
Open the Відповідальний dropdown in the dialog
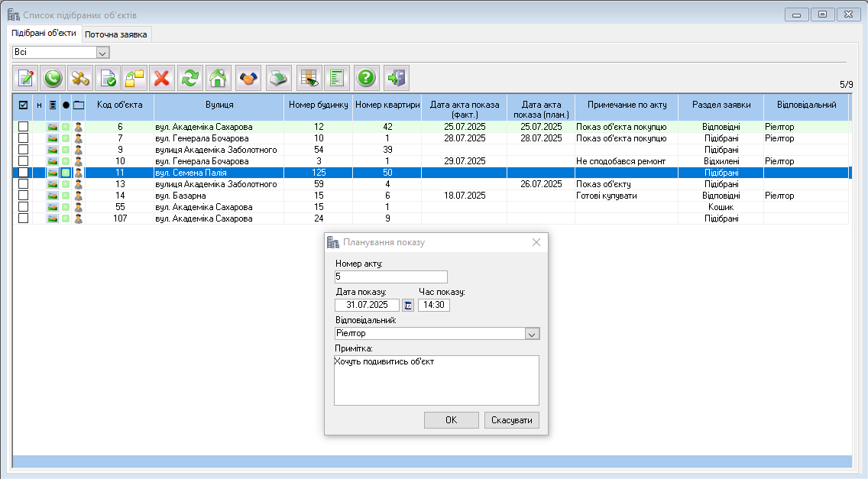tap(532, 334)
